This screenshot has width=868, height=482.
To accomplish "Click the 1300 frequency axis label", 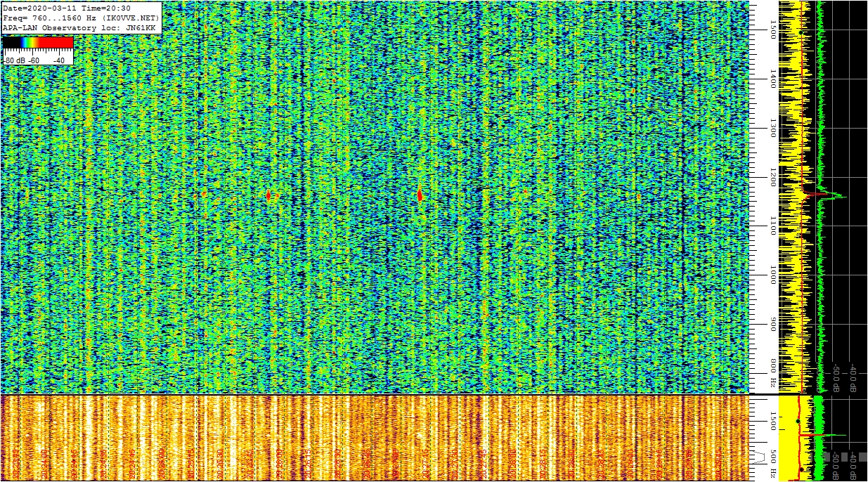I will [773, 128].
